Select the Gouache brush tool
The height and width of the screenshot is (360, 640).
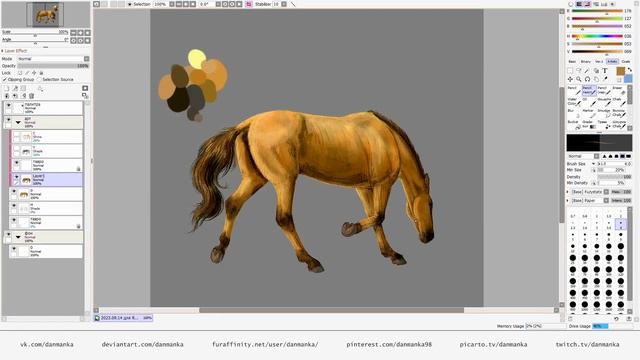604,102
